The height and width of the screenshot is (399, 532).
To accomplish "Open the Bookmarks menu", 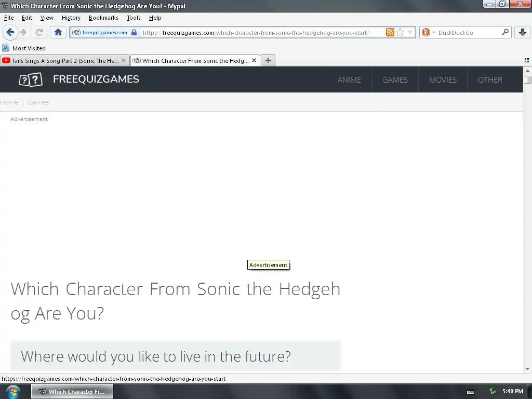I will point(103,18).
